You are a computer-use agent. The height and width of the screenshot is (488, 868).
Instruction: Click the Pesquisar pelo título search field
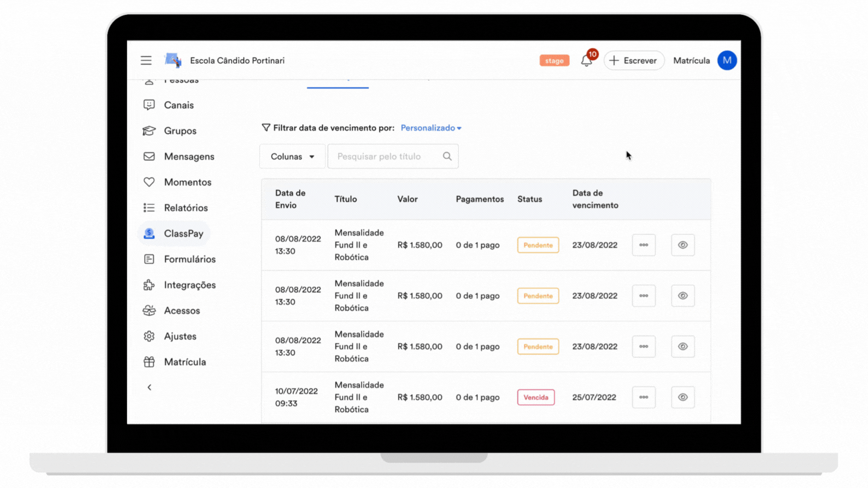(x=393, y=157)
